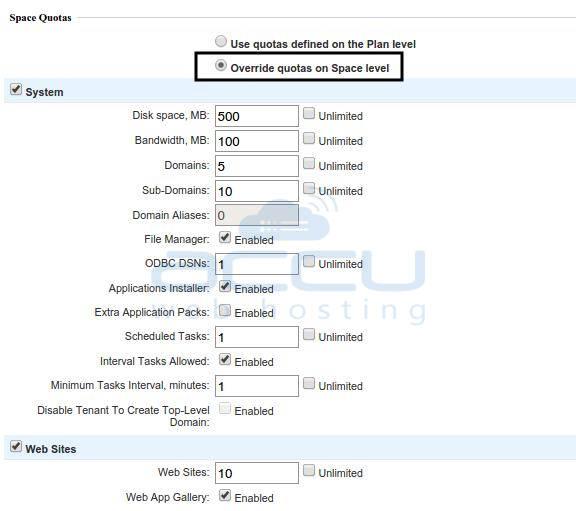The image size is (576, 511).
Task: Select Use quotas defined on Plan level
Action: [x=221, y=41]
